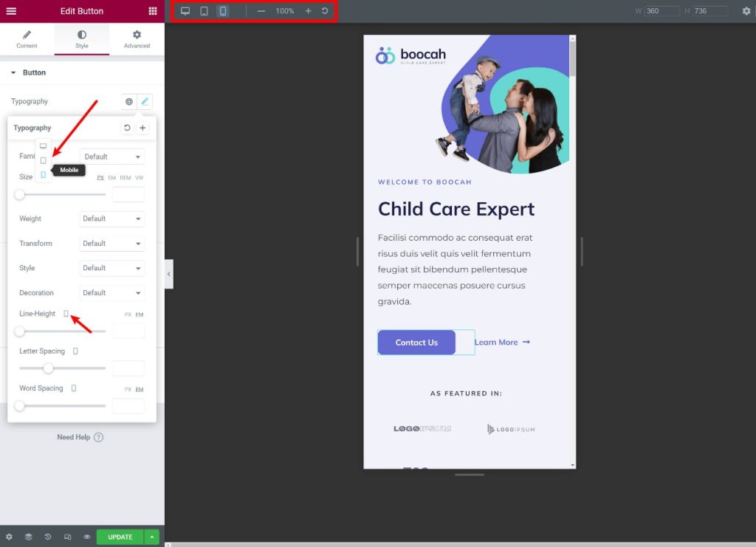Click the zoom in plus icon
This screenshot has width=756, height=547.
(308, 11)
